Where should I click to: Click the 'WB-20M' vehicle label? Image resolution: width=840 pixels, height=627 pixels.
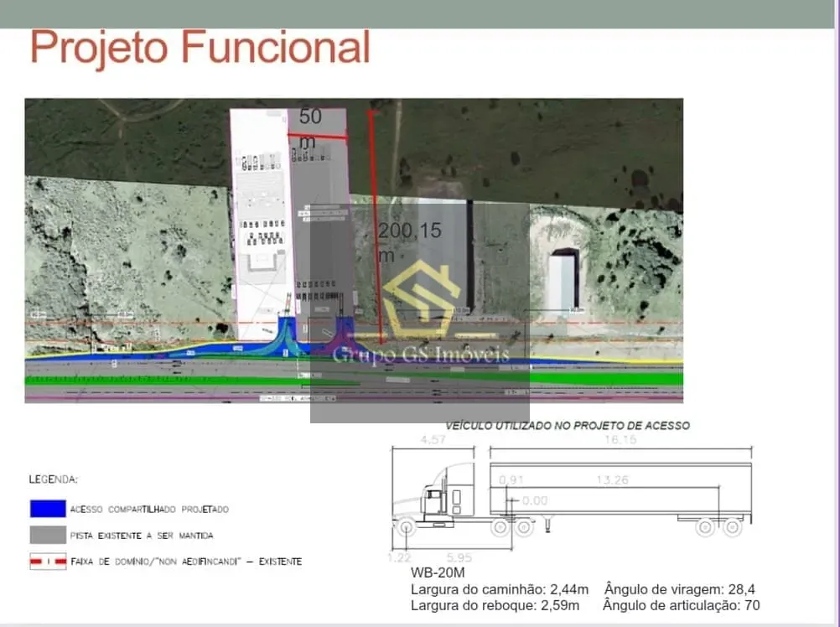(438, 573)
